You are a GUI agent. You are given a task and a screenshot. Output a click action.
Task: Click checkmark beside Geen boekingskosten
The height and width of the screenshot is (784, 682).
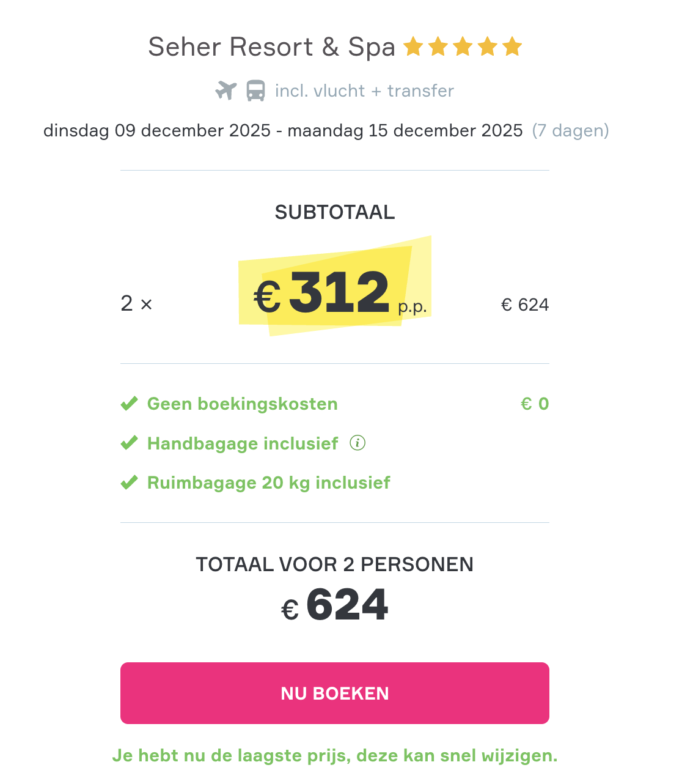(x=129, y=404)
